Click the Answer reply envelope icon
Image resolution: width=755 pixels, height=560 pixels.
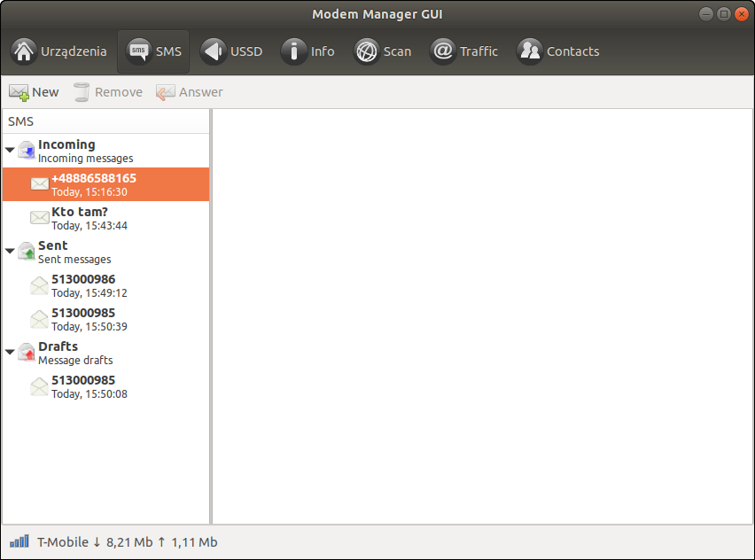pos(165,92)
